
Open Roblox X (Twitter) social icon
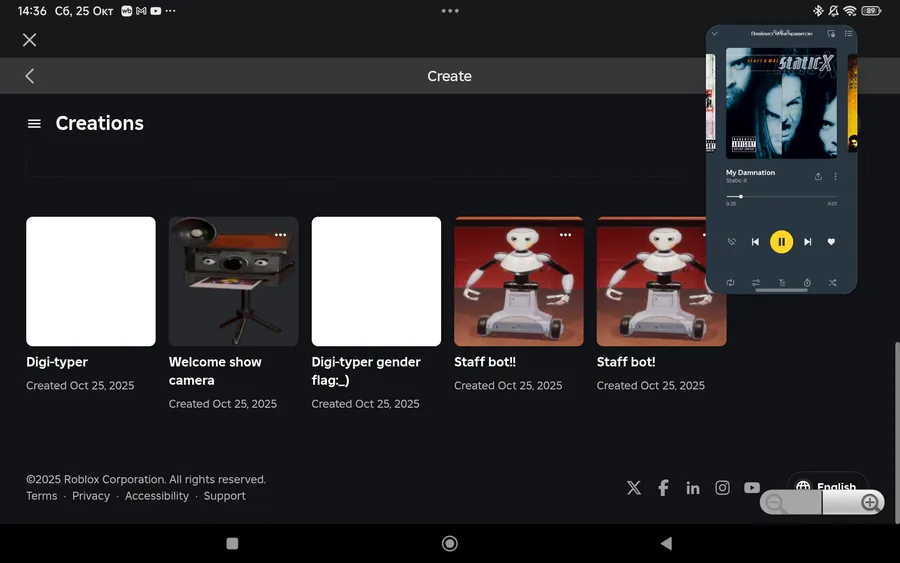click(x=634, y=488)
